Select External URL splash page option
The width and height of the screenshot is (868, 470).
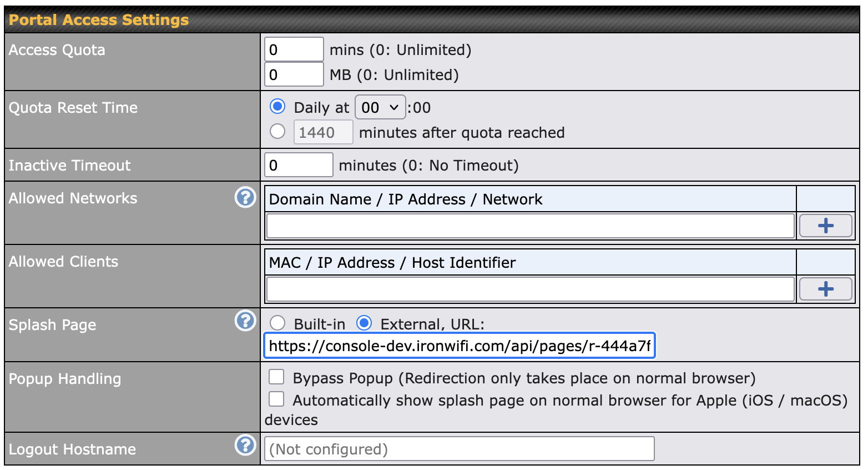364,323
